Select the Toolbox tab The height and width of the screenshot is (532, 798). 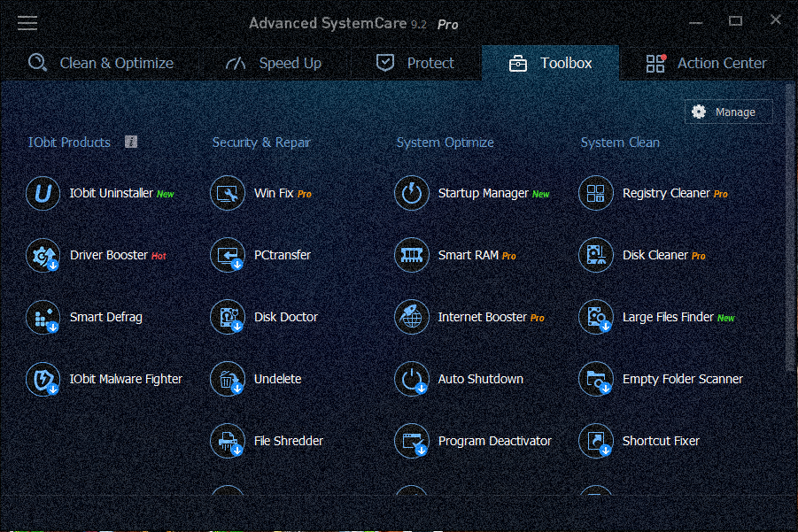(551, 63)
